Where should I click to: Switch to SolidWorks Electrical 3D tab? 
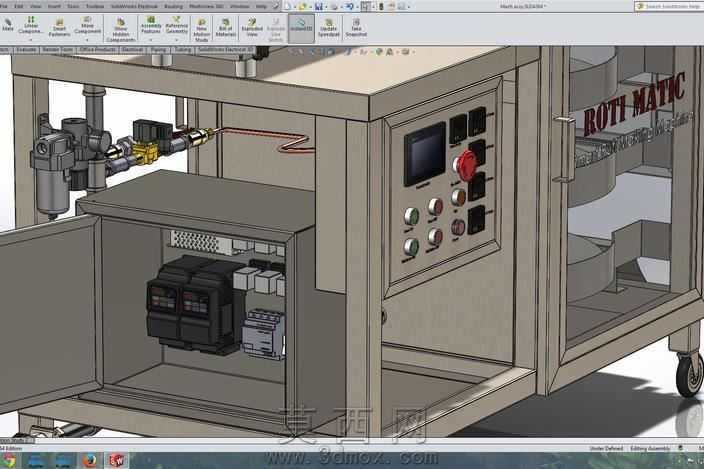tap(225, 50)
